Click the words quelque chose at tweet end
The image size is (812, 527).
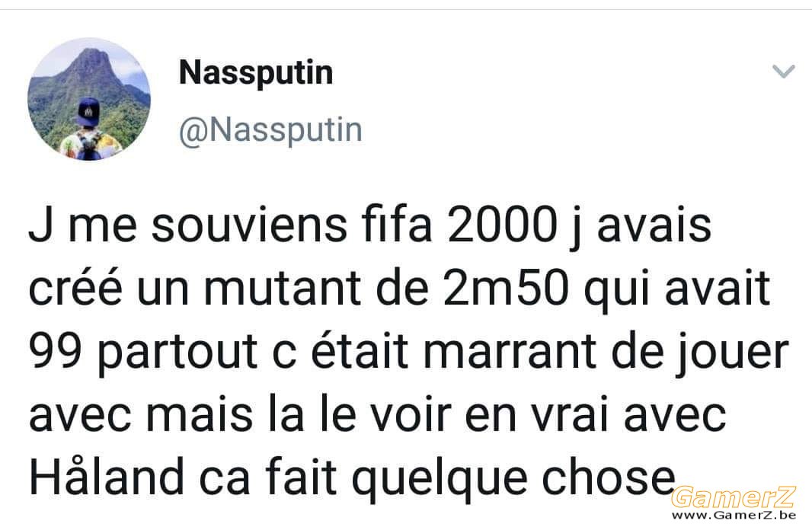513,479
